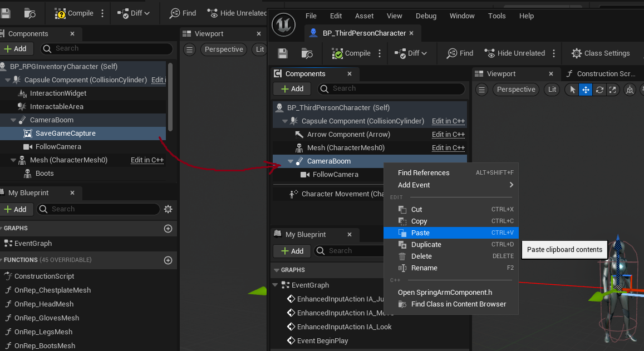This screenshot has height=351, width=644.
Task: Toggle Hide Unrelated in BP_ThirdPersonCharacter toolbar
Action: (x=514, y=53)
